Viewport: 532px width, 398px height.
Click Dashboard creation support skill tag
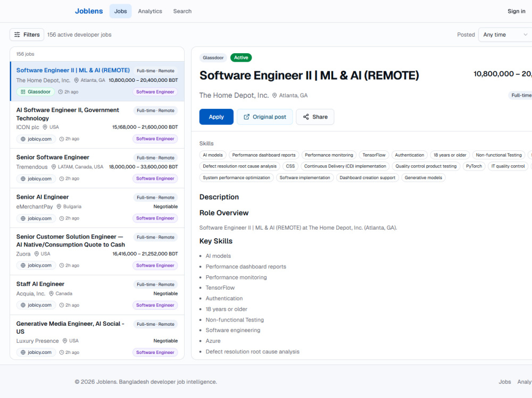click(x=368, y=177)
